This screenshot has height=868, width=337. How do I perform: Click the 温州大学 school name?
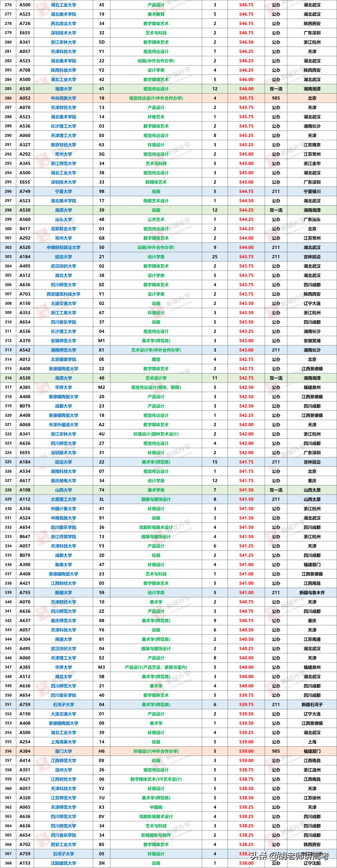(x=63, y=770)
